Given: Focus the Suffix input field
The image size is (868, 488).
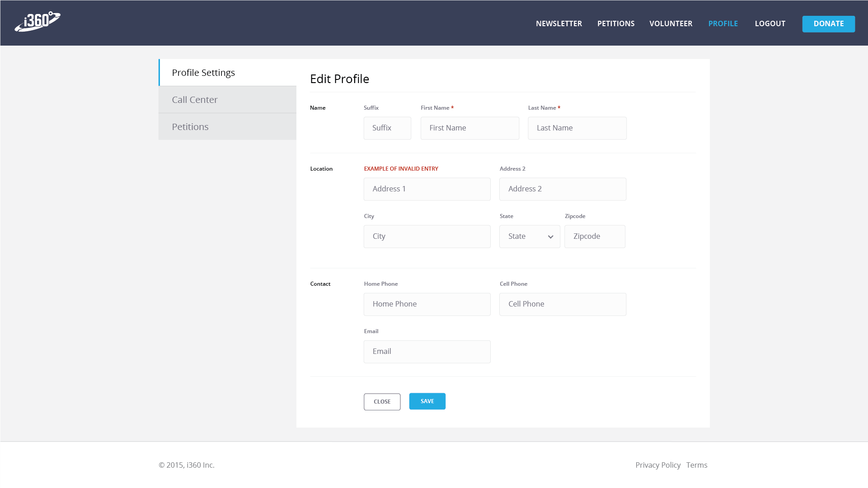Looking at the screenshot, I should (x=387, y=128).
